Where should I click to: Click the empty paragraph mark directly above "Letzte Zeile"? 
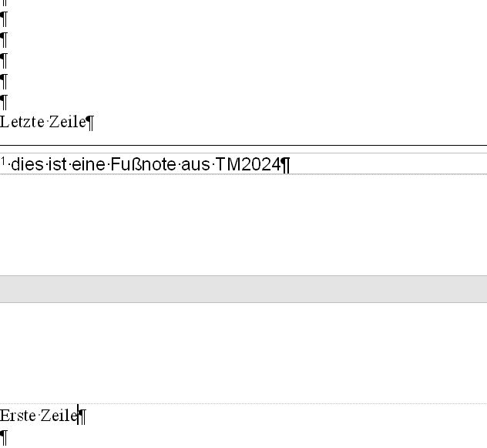pyautogui.click(x=4, y=101)
